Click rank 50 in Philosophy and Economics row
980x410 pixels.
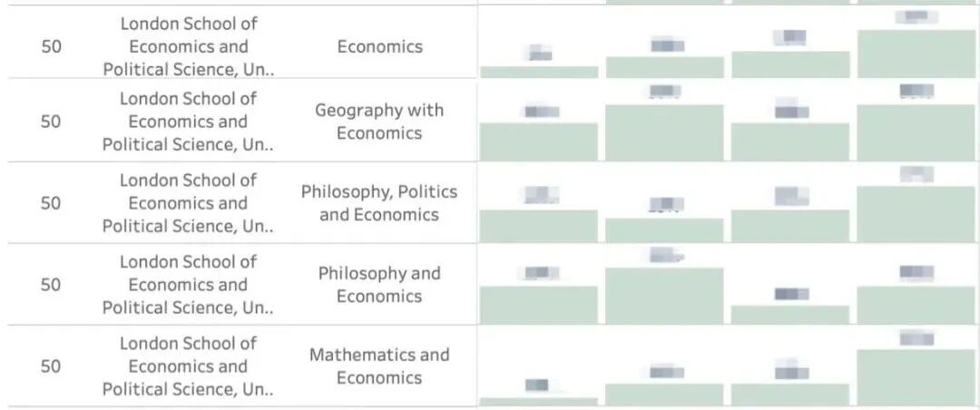(51, 285)
